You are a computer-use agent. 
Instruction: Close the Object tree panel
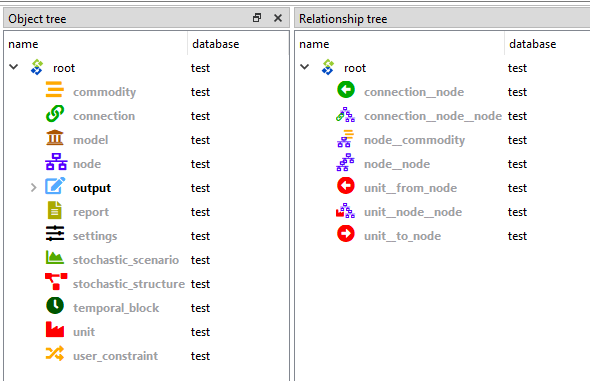click(278, 18)
